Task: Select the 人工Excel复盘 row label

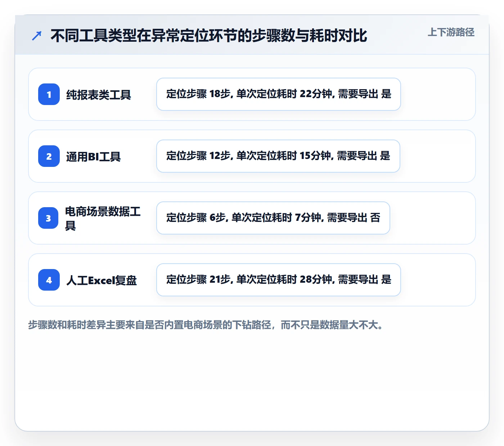Action: pyautogui.click(x=102, y=280)
